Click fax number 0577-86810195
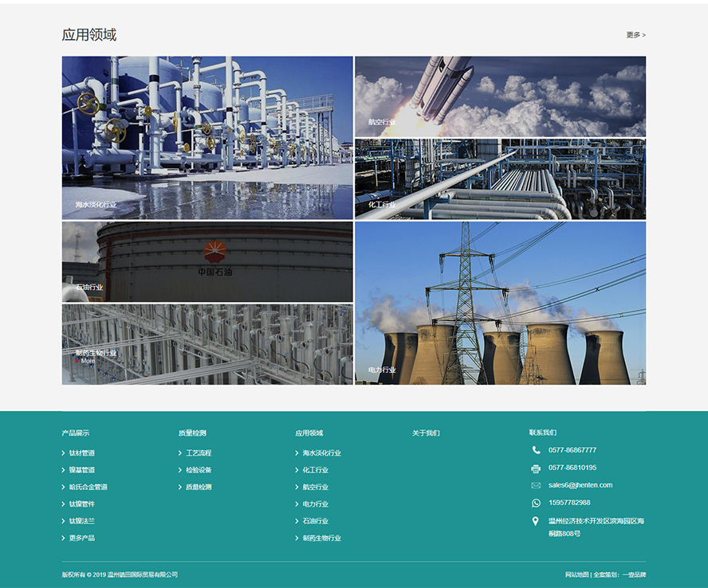The width and height of the screenshot is (708, 588). [x=572, y=468]
